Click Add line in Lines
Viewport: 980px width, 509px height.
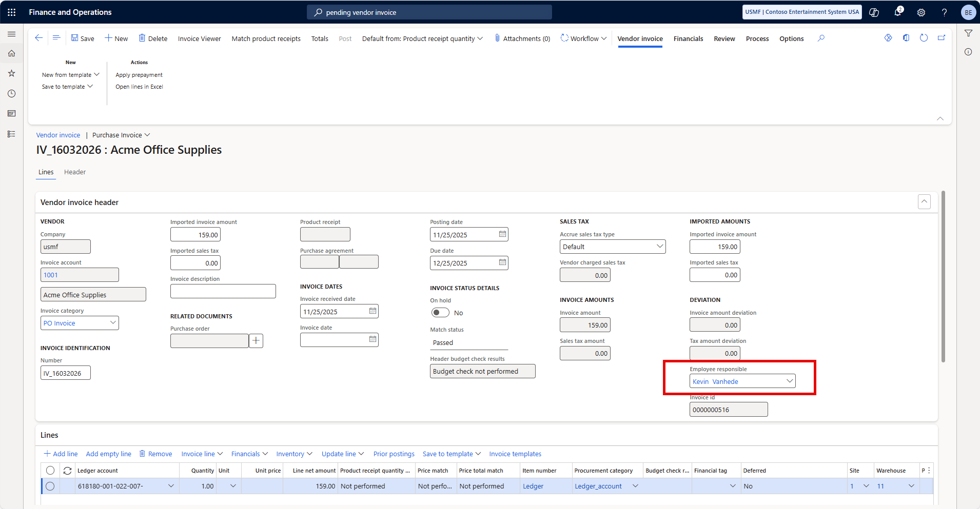tap(61, 454)
